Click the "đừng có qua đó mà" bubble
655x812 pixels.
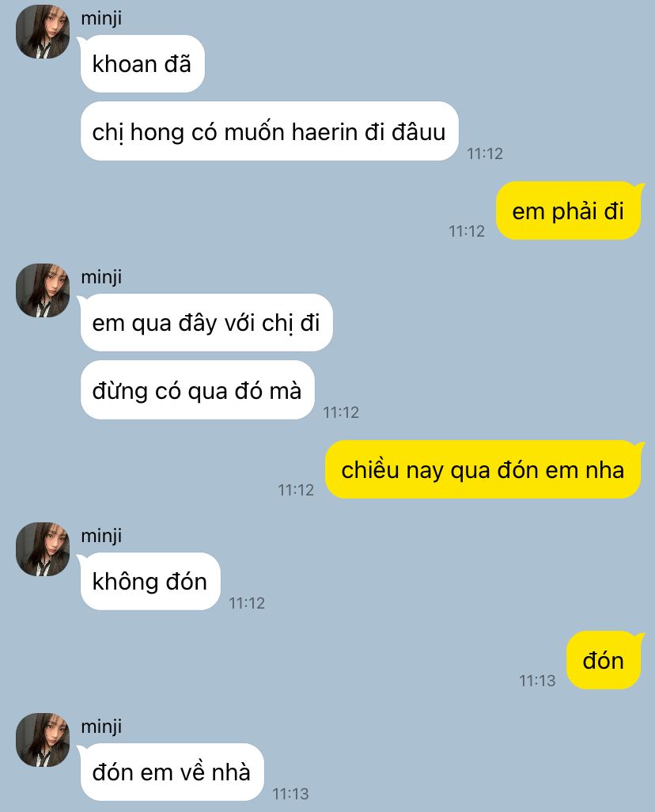pos(197,390)
